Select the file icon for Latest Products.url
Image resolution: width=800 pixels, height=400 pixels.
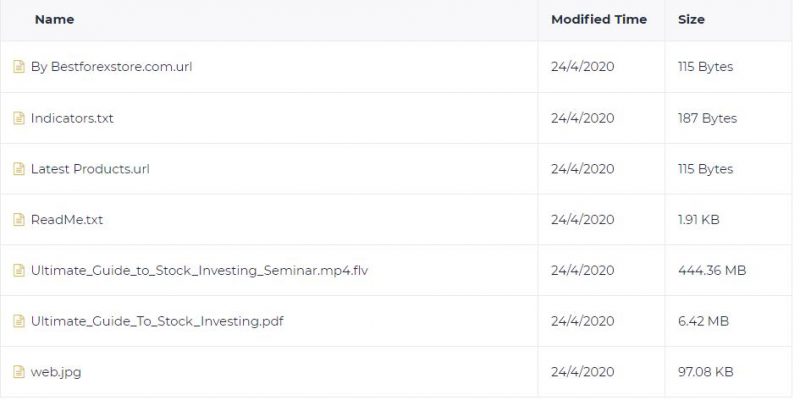click(19, 169)
